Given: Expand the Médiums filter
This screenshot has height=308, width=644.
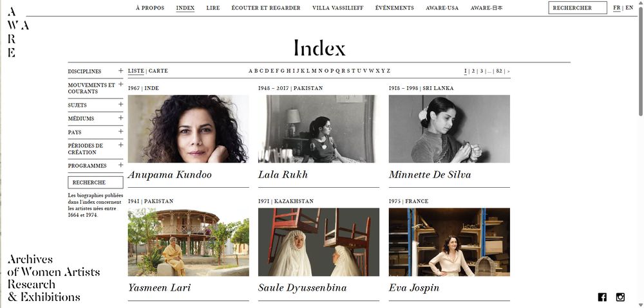Looking at the screenshot, I should pyautogui.click(x=121, y=118).
